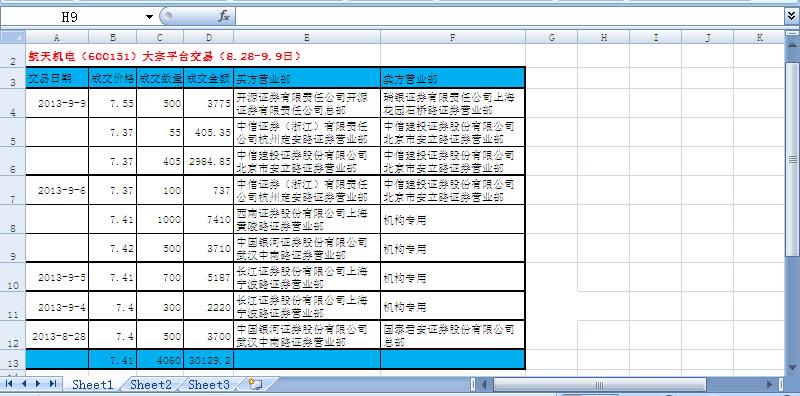Select column C header
Viewport: 800px width, 396px height.
[160, 37]
